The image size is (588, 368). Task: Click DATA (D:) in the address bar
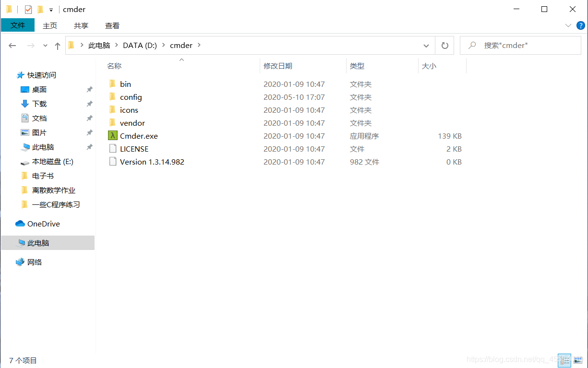140,45
